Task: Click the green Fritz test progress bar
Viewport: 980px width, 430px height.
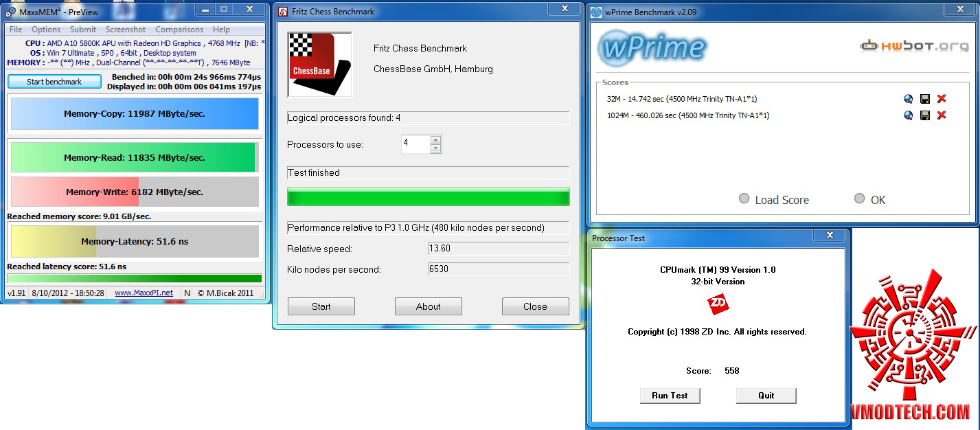Action: click(x=429, y=196)
